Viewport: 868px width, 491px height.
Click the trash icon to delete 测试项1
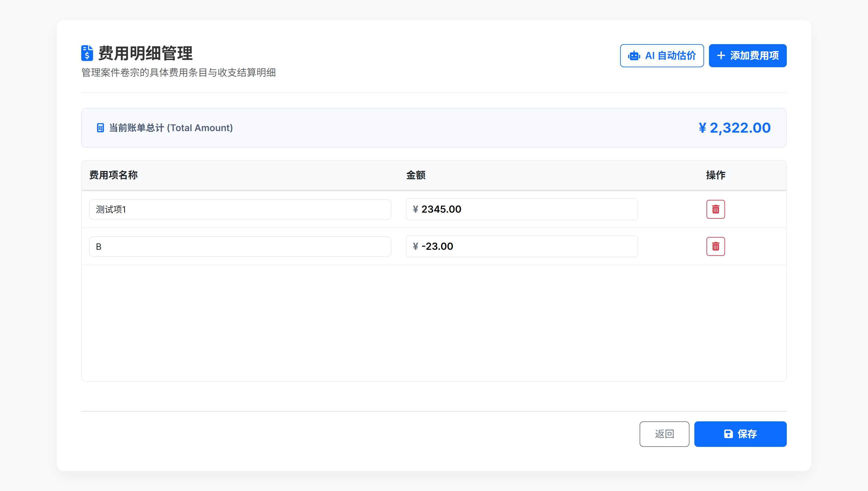[x=716, y=209]
